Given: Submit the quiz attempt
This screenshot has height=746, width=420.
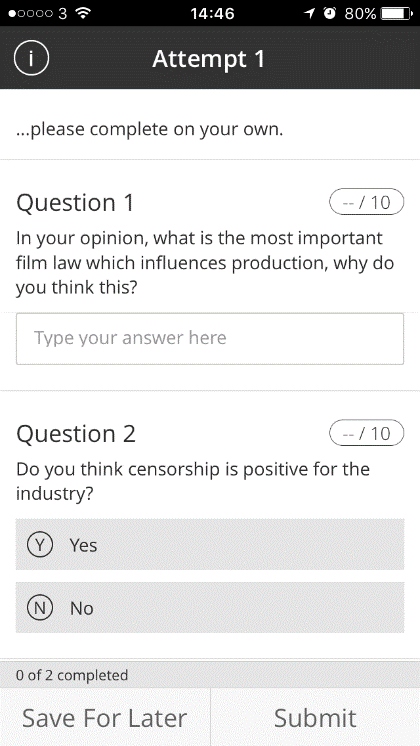Looking at the screenshot, I should pyautogui.click(x=315, y=717).
